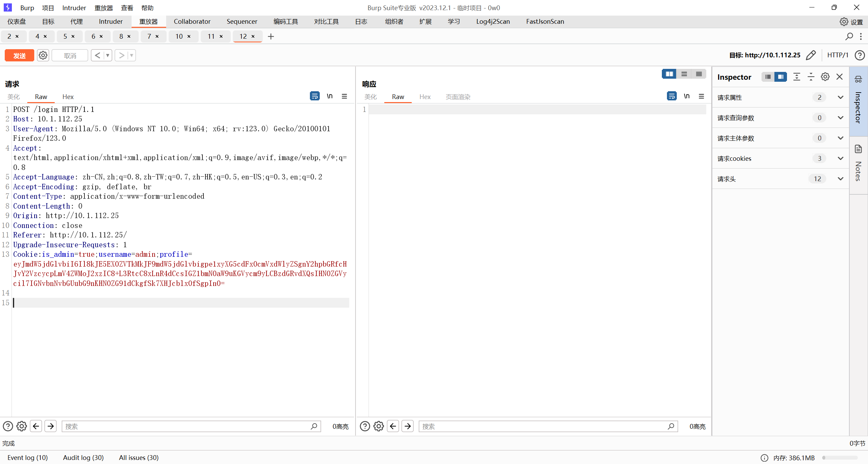Jump to next response search match
This screenshot has height=464, width=868.
(408, 426)
